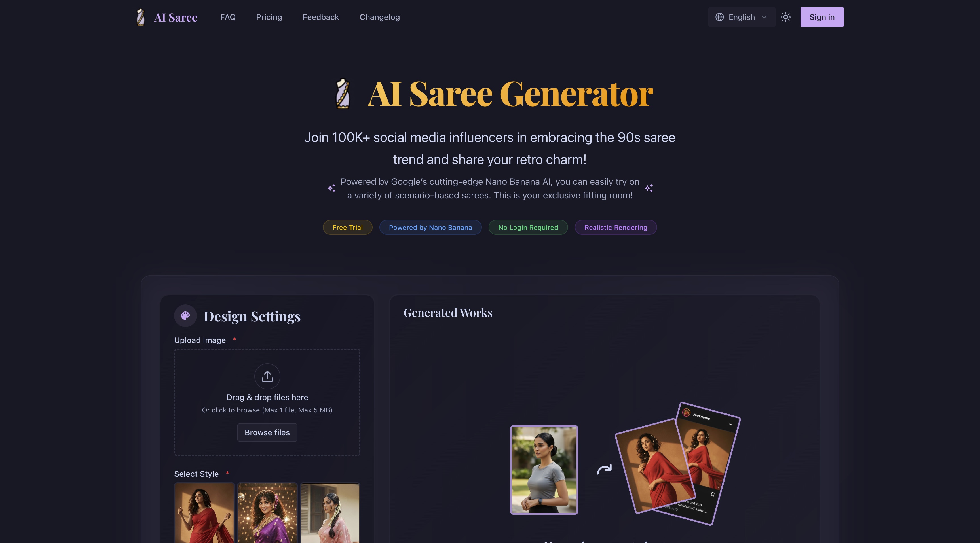Viewport: 980px width, 543px height.
Task: Click the Sign in button
Action: [822, 17]
